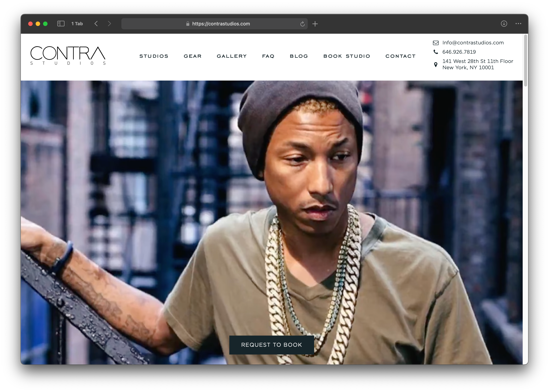Reload the page with the refresh icon
549x392 pixels.
302,24
